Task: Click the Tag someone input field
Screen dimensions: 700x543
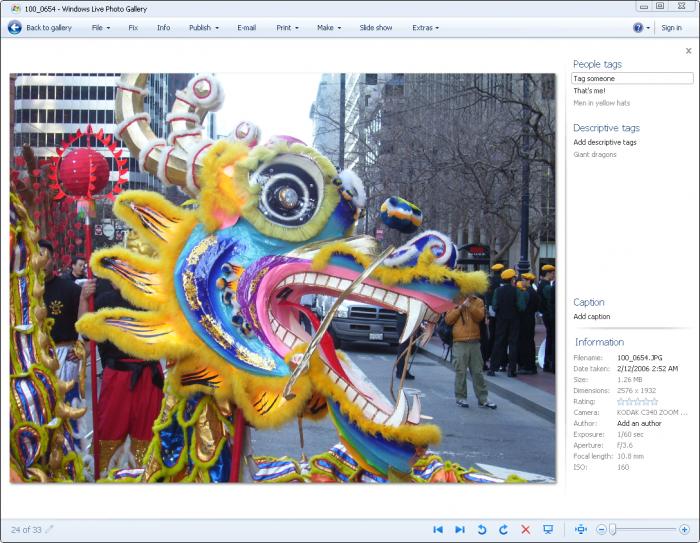Action: pos(632,78)
